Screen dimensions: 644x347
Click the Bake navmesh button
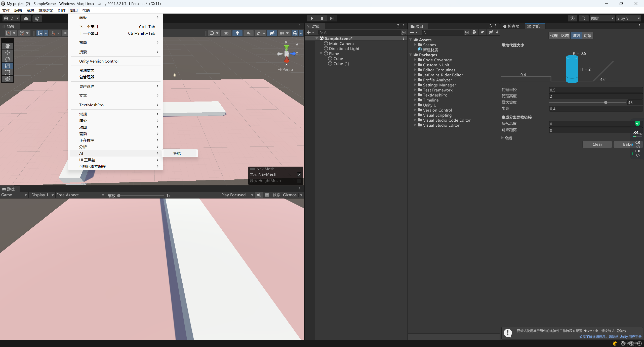click(x=628, y=144)
